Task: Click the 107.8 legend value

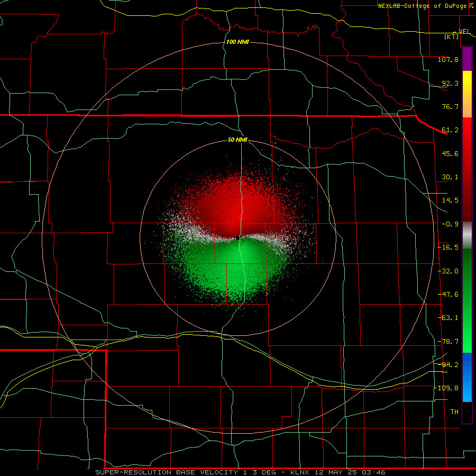Action: [x=448, y=59]
